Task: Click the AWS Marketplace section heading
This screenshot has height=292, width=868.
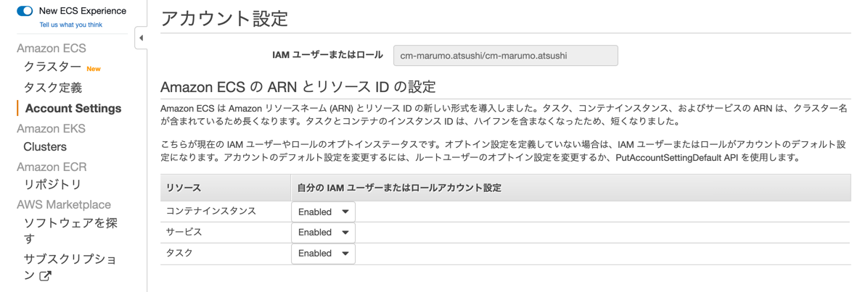Action: point(64,205)
